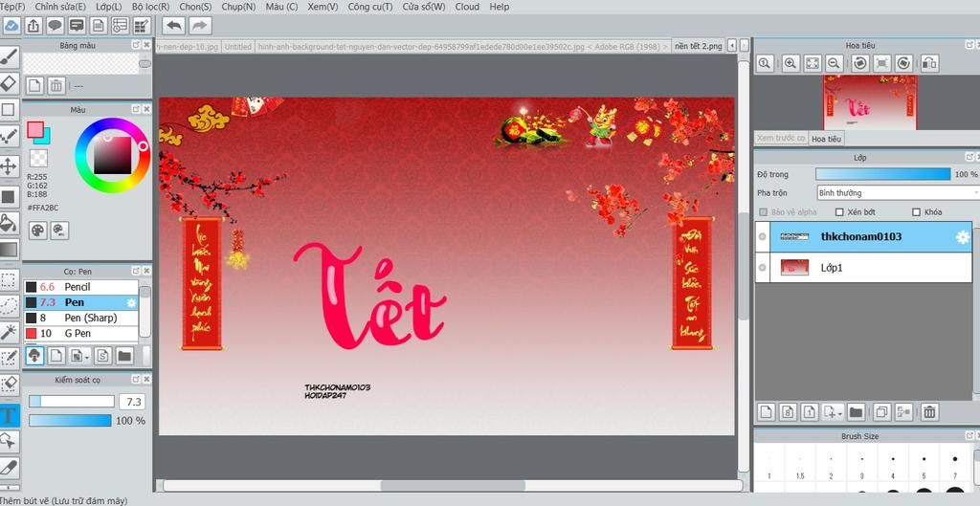Select the Magic Wand tool

pos(9,331)
